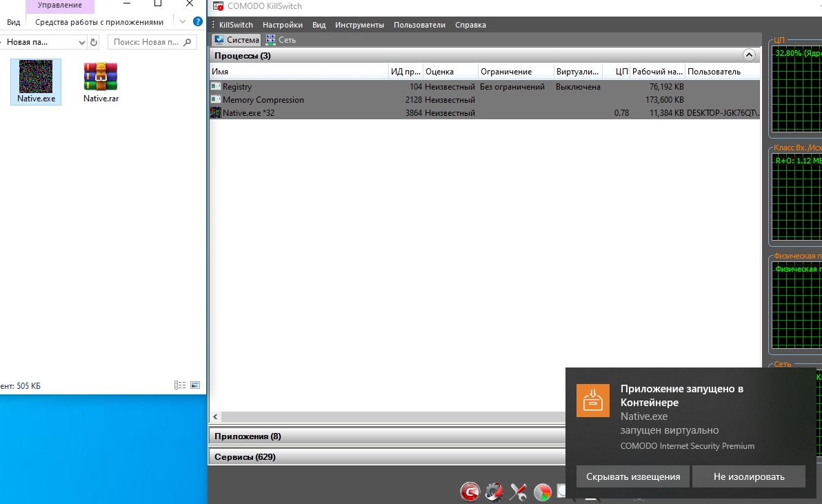Click the pie chart icon in KillSwitch
822x504 pixels.
pyautogui.click(x=543, y=492)
